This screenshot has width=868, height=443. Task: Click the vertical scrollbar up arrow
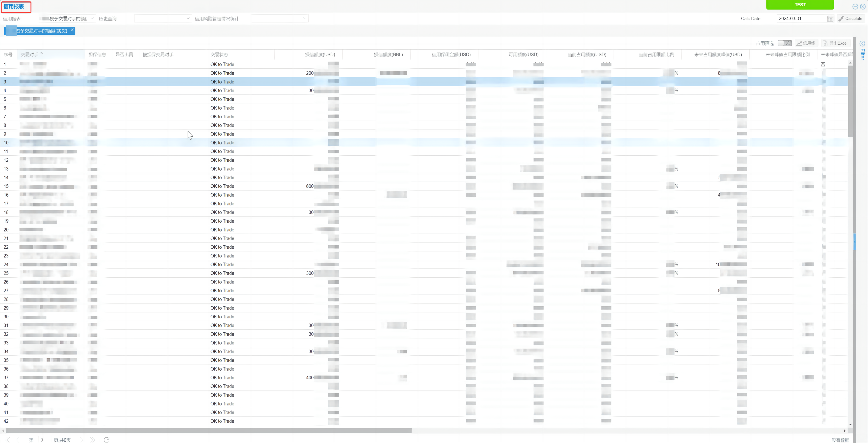(x=850, y=63)
